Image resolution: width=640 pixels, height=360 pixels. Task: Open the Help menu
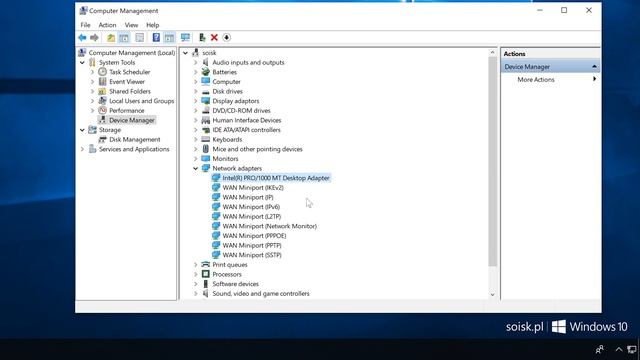click(x=153, y=25)
